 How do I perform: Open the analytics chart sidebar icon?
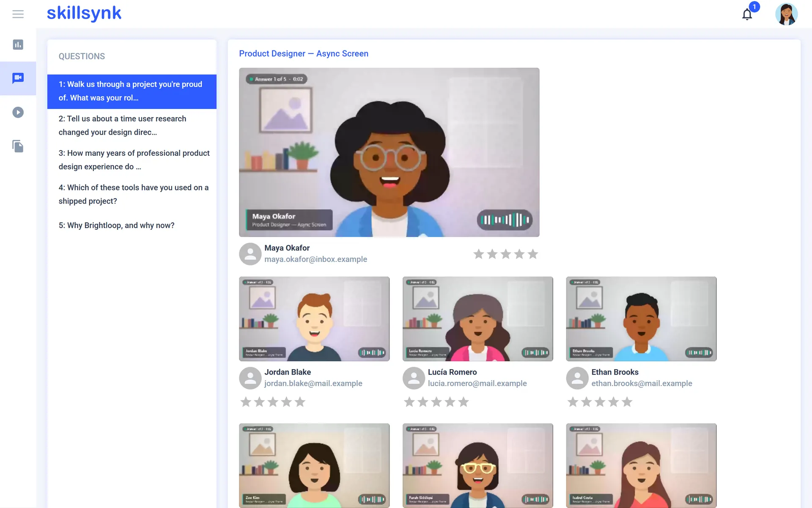coord(18,44)
